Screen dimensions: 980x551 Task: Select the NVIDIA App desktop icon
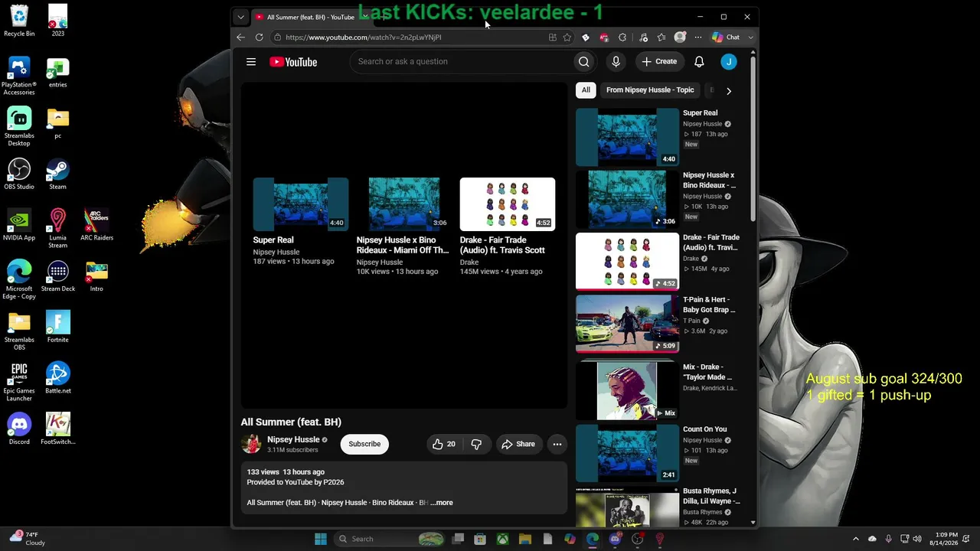click(19, 224)
